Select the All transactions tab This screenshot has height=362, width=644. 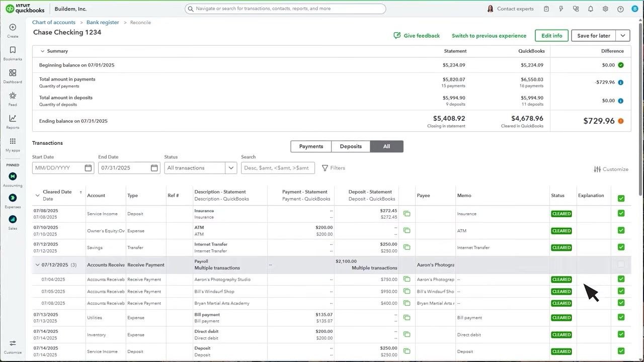[x=386, y=146]
